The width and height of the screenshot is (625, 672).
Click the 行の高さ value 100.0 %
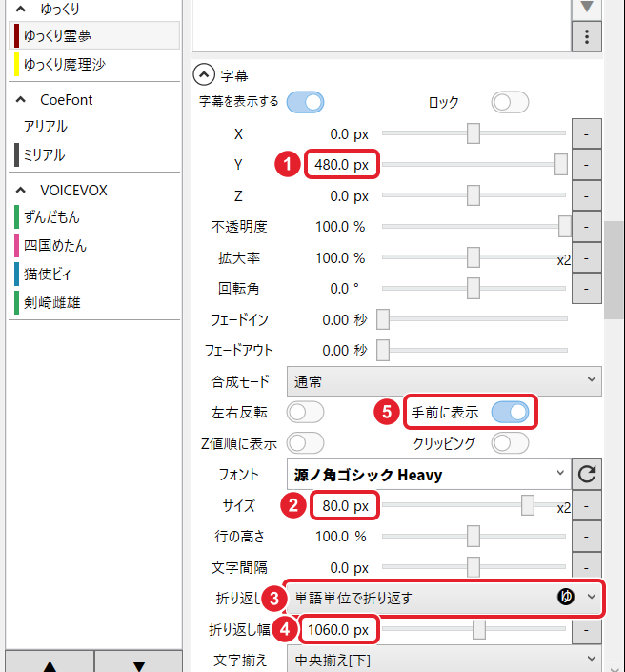[x=341, y=537]
